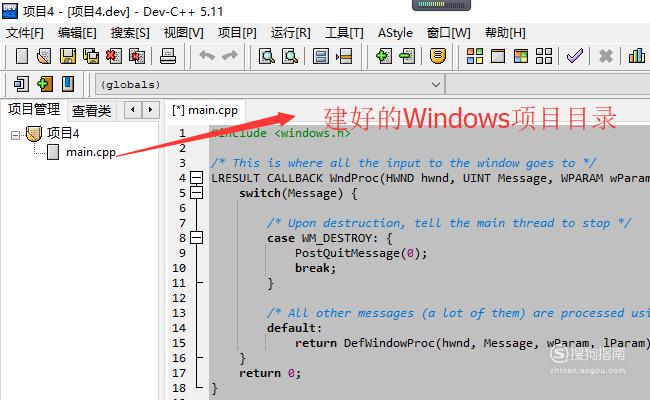Click the 'case WM_DESTROY: {' line
The width and height of the screenshot is (650, 400).
tap(330, 238)
